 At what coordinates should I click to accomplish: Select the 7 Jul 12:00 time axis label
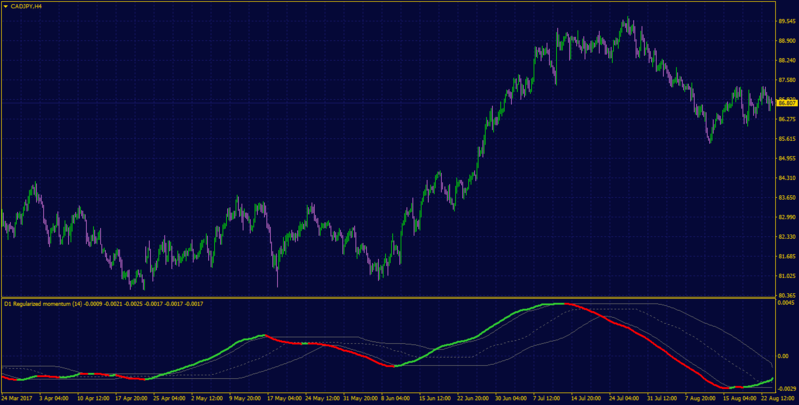[548, 396]
